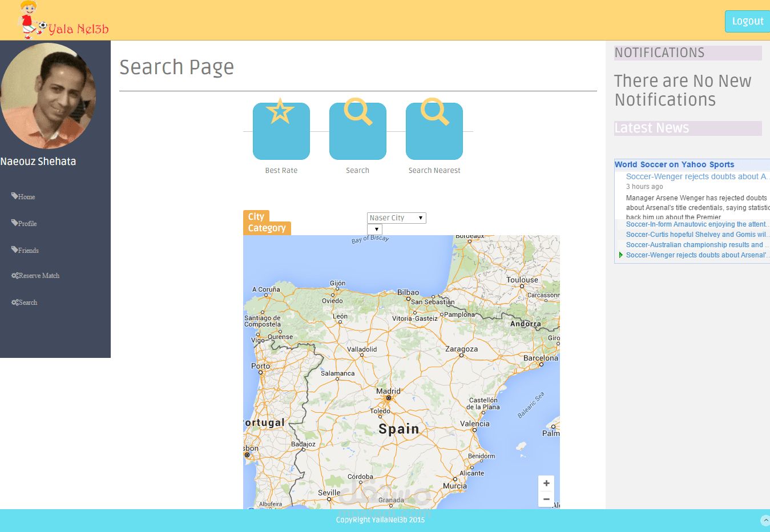770x532 pixels.
Task: Click the Search magnifier tile
Action: [357, 131]
